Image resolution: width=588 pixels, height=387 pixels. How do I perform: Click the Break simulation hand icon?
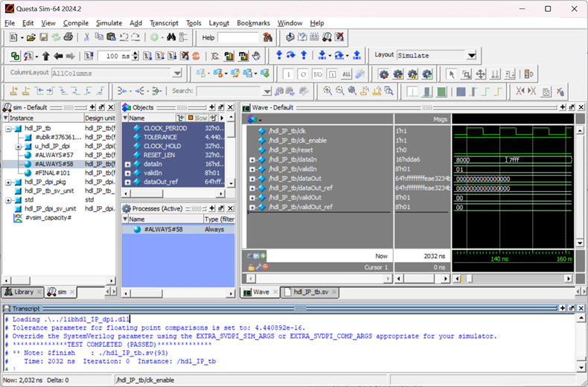256,56
